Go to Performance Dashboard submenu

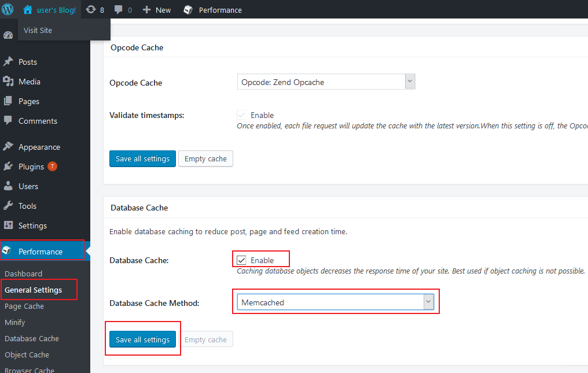[23, 274]
